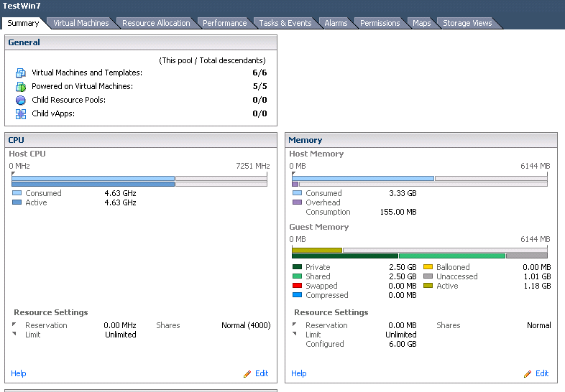The height and width of the screenshot is (392, 565).
Task: Open Help link in Memory panel
Action: point(299,373)
